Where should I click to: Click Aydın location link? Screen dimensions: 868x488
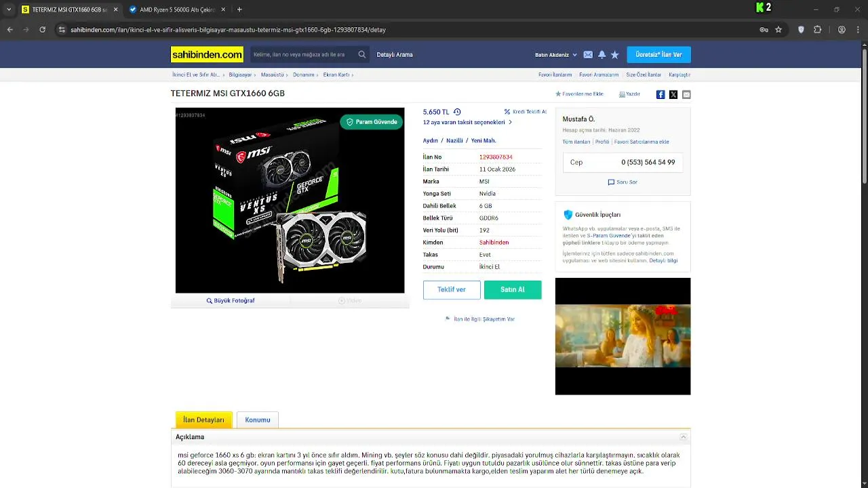click(430, 140)
